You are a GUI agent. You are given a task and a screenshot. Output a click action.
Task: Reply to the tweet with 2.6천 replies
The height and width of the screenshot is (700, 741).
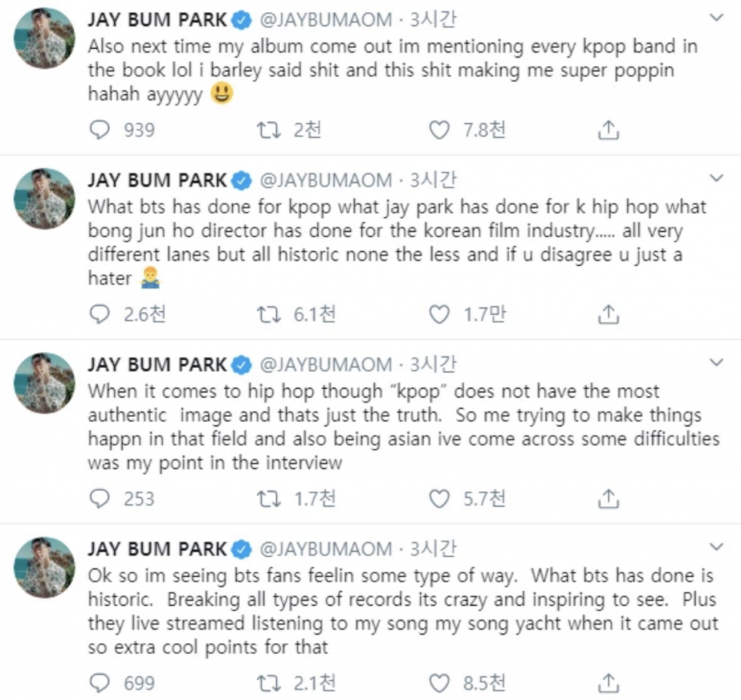point(99,315)
